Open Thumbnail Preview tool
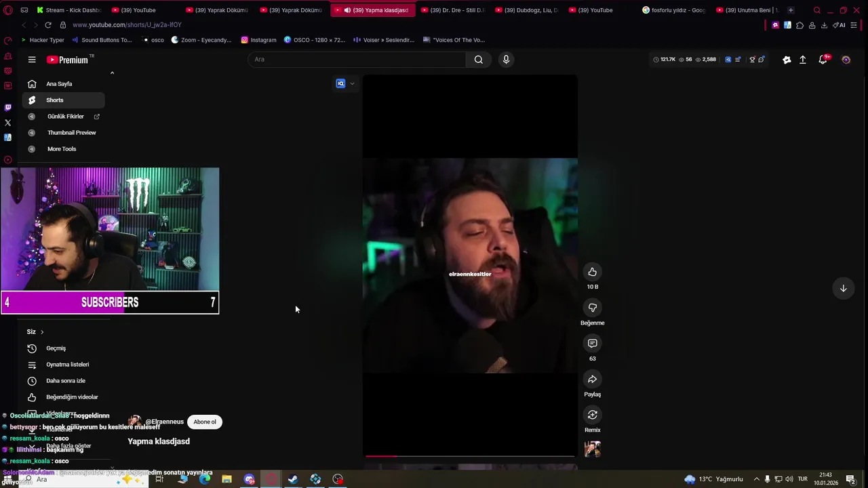This screenshot has height=488, width=868. pos(64,133)
